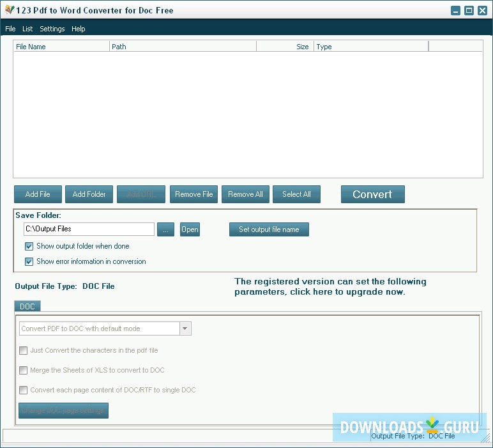Click the Remove File button
This screenshot has height=448, width=493.
click(x=193, y=194)
